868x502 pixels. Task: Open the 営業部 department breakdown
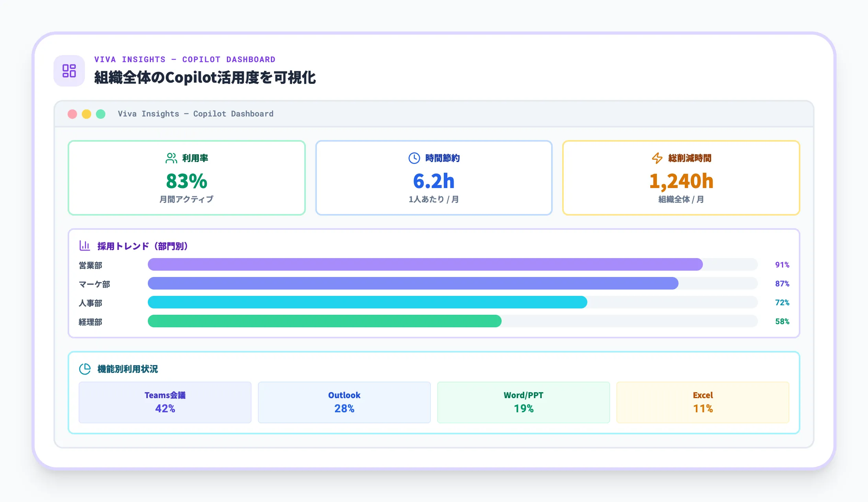91,265
